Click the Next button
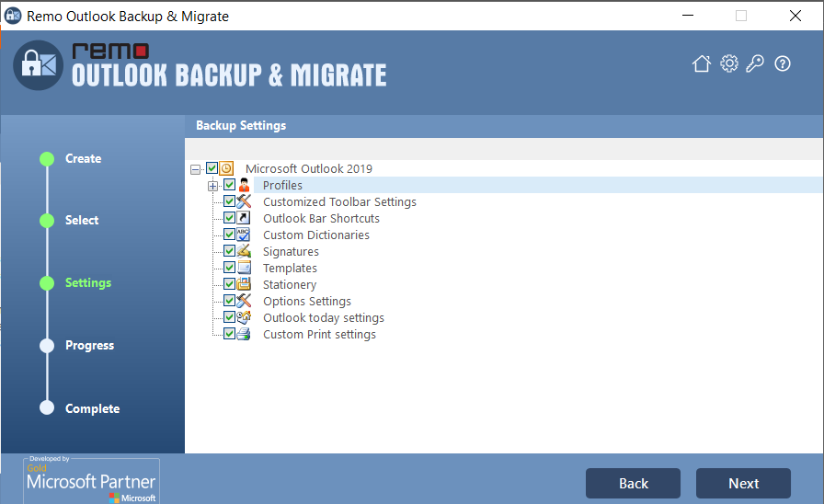The image size is (824, 504). point(743,484)
